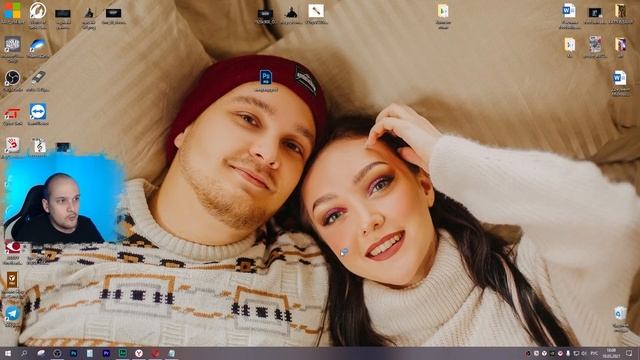Open the red angular logo shortcut beside TeamViewer
The width and height of the screenshot is (640, 360).
tap(12, 113)
